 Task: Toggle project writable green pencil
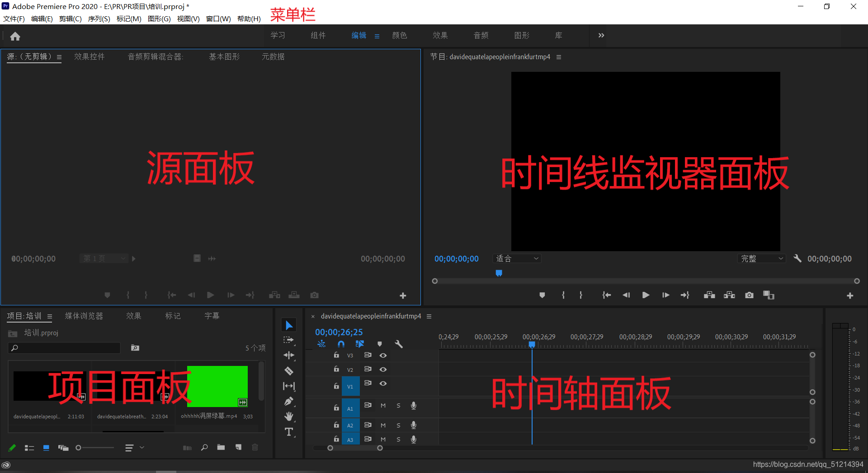tap(12, 447)
